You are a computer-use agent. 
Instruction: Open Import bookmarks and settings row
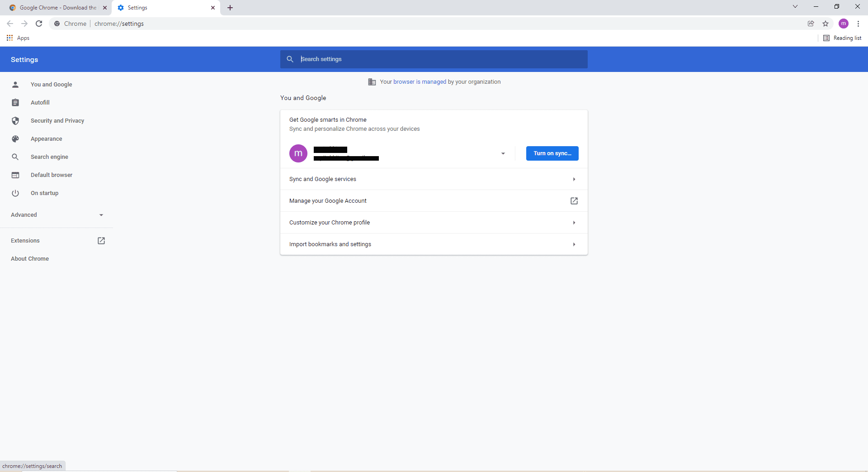pos(434,244)
